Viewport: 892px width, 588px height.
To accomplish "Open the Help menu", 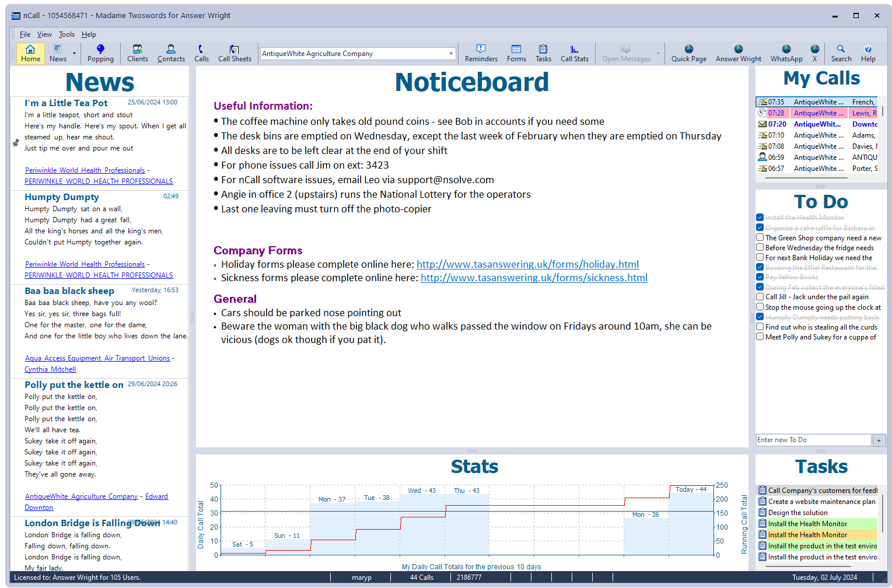I will click(x=89, y=34).
